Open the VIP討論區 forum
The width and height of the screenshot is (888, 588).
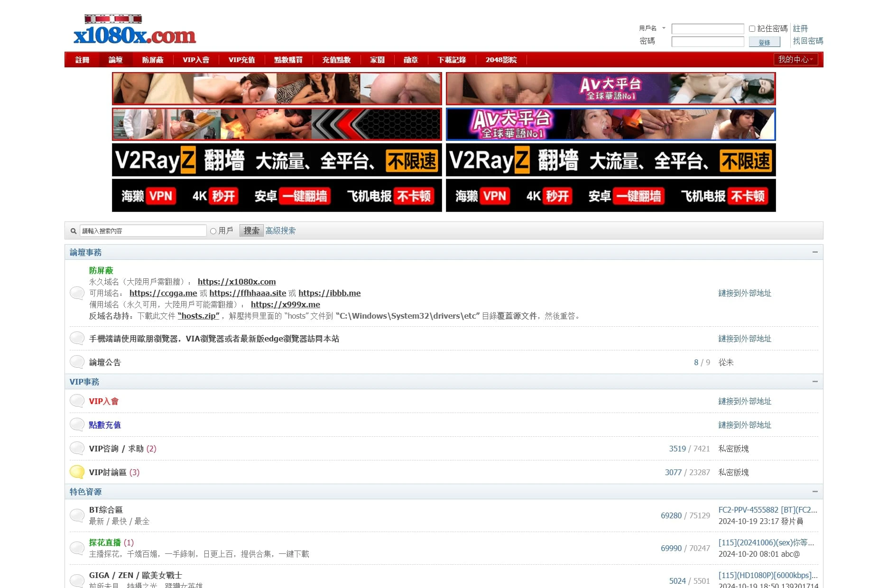click(x=108, y=472)
